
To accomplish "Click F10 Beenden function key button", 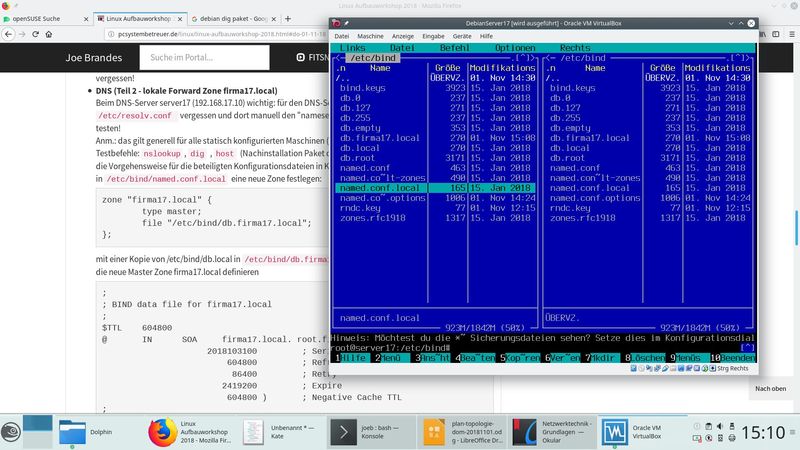I will pyautogui.click(x=733, y=358).
